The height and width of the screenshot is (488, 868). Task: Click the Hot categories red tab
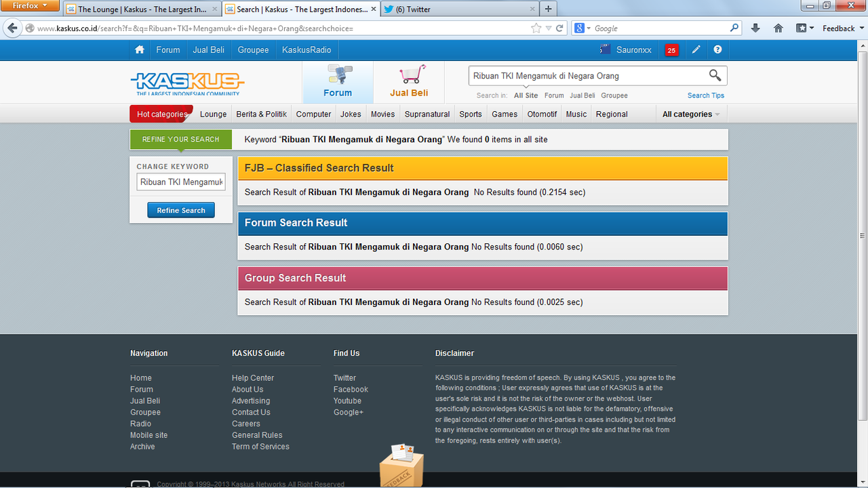click(161, 114)
